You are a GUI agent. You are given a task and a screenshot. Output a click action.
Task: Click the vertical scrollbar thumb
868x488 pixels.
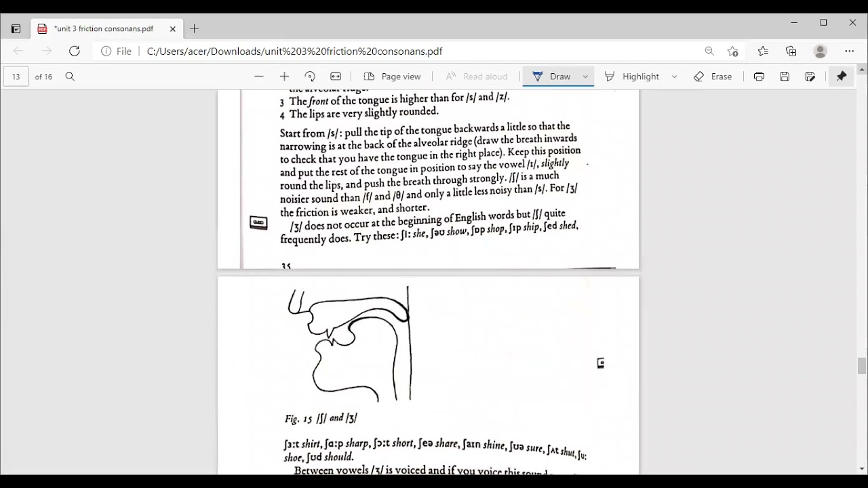pyautogui.click(x=862, y=365)
